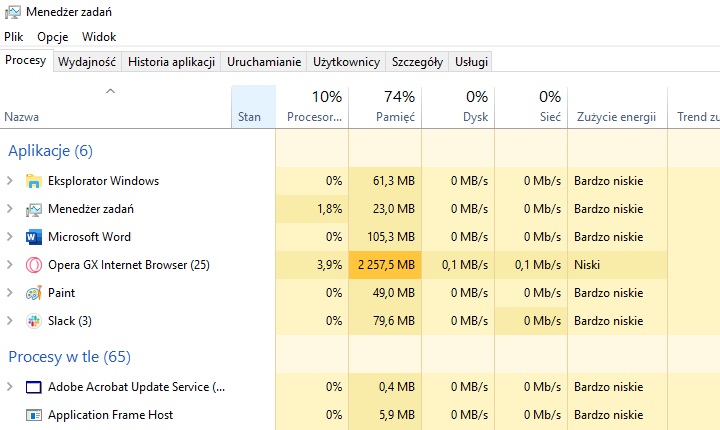The height and width of the screenshot is (430, 720).
Task: Open the Opcje menu
Action: pos(53,37)
